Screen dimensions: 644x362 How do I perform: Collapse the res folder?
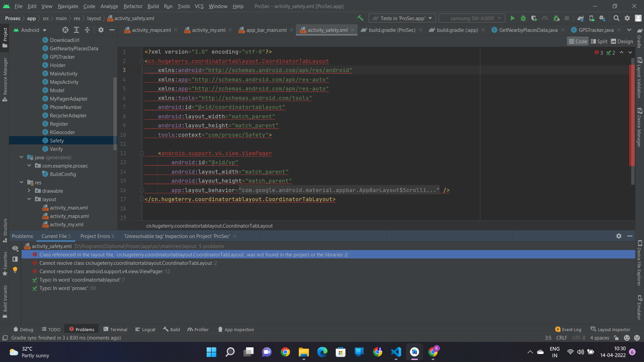pos(21,182)
